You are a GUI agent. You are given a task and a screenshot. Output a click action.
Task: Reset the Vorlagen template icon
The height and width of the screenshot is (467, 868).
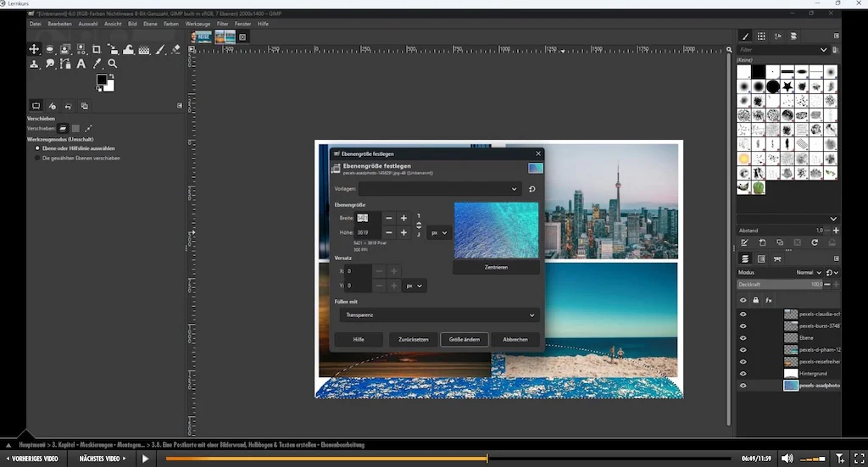tap(532, 189)
